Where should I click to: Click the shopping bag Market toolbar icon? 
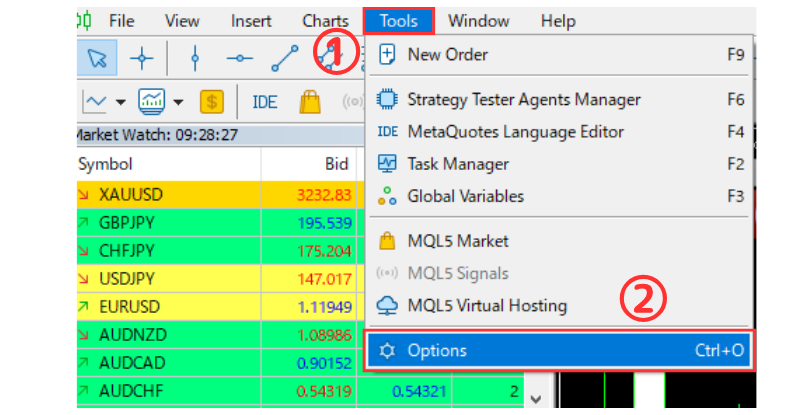tap(310, 101)
